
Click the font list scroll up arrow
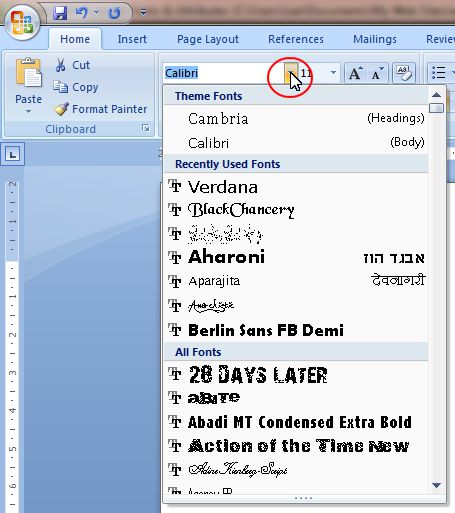pyautogui.click(x=436, y=95)
